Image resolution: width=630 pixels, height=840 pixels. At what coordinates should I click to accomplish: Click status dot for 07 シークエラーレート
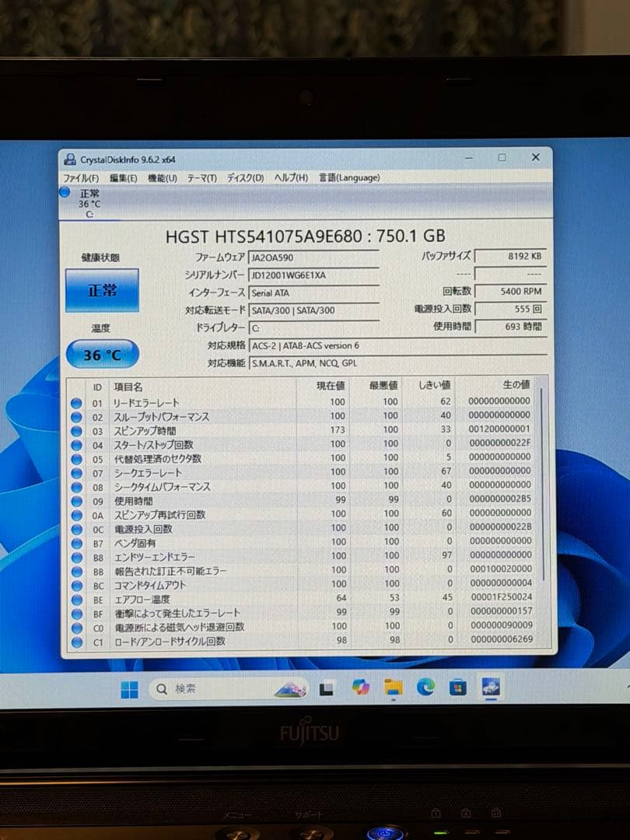pos(76,473)
